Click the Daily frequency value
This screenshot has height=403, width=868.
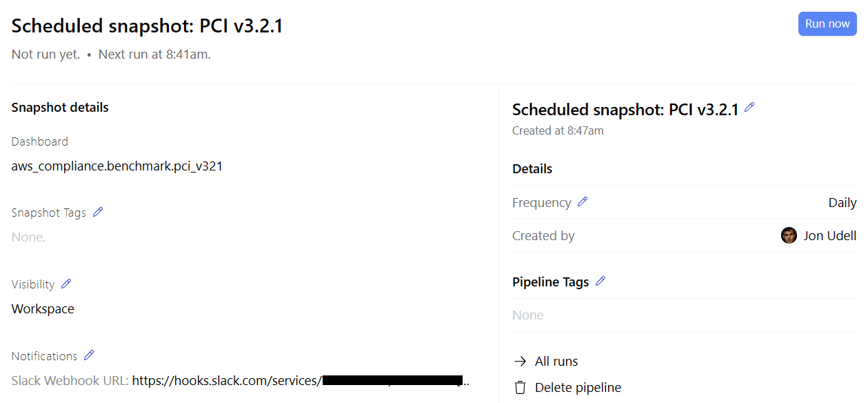(x=842, y=201)
